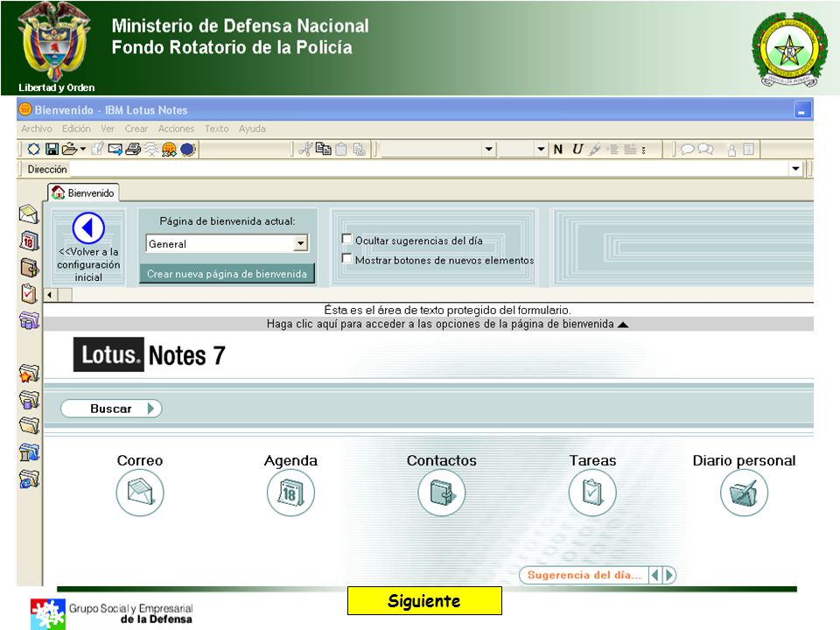Click the Contactos address book circle icon
This screenshot has width=840, height=630.
441,493
